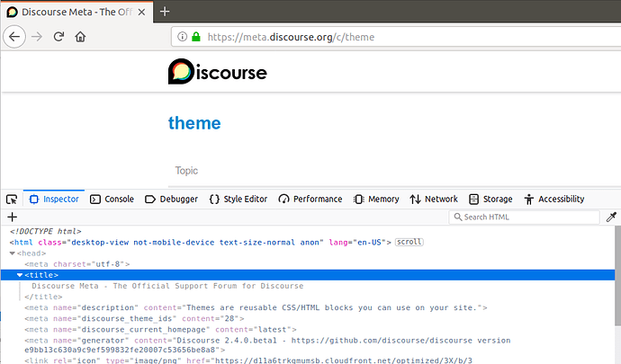
Task: Activate the element picker tool
Action: [12, 199]
